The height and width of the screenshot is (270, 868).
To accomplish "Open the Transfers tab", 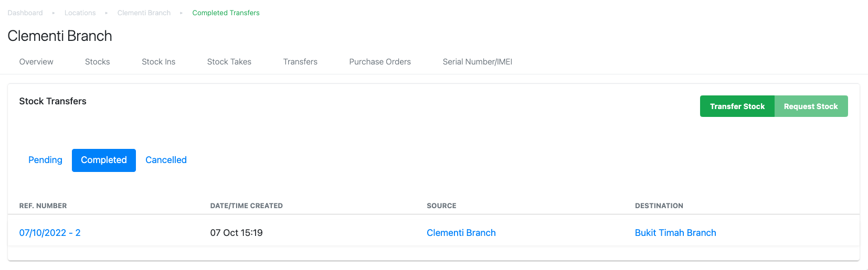I will (x=300, y=62).
